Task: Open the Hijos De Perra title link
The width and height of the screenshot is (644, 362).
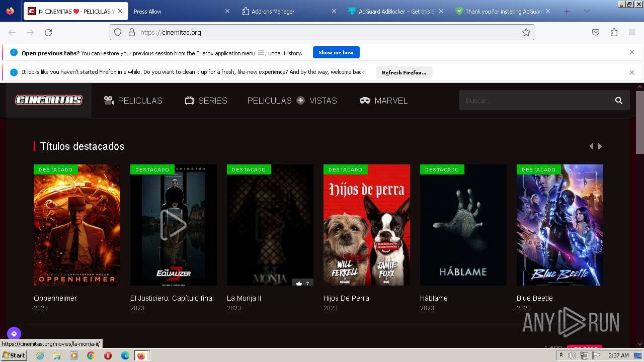Action: 346,298
